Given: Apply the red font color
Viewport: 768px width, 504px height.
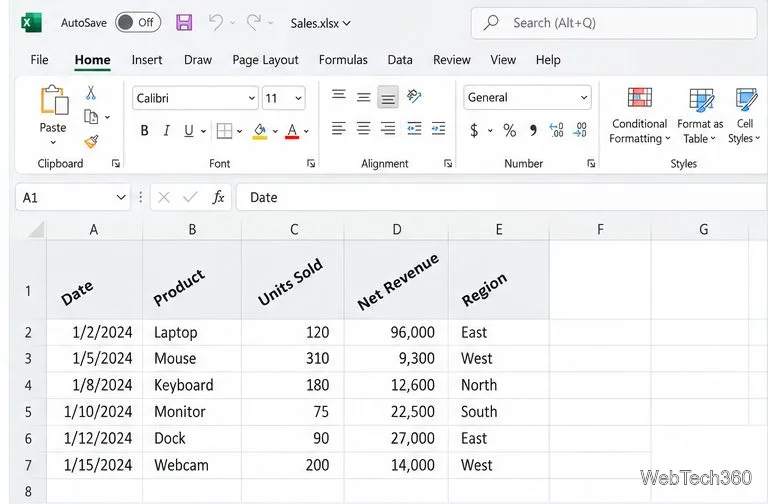Looking at the screenshot, I should [292, 131].
